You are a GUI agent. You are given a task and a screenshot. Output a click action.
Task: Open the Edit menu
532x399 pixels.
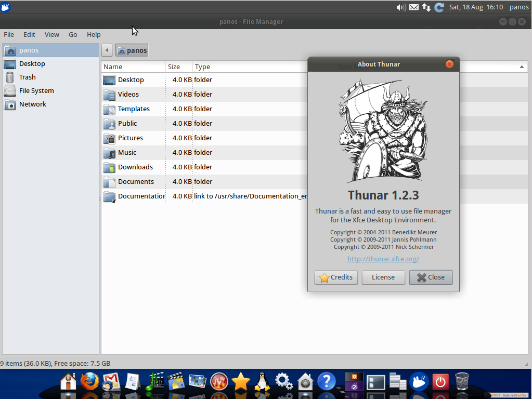point(29,35)
